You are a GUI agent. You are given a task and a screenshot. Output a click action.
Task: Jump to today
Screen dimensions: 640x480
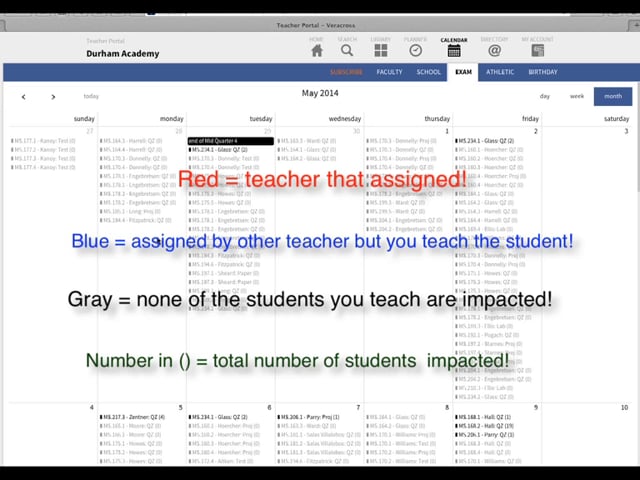[91, 96]
